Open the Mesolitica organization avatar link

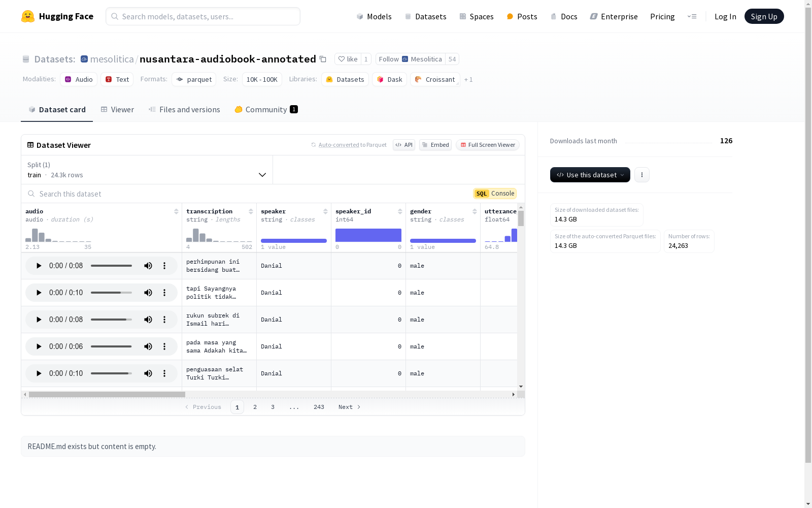pos(84,59)
